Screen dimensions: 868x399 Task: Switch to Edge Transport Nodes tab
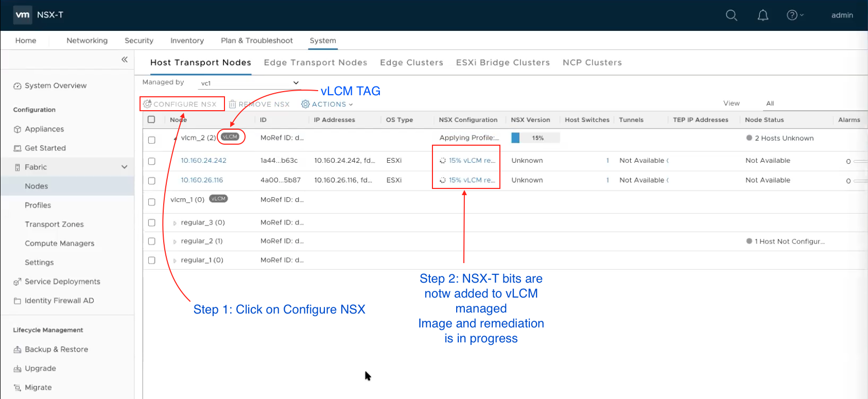pos(316,62)
